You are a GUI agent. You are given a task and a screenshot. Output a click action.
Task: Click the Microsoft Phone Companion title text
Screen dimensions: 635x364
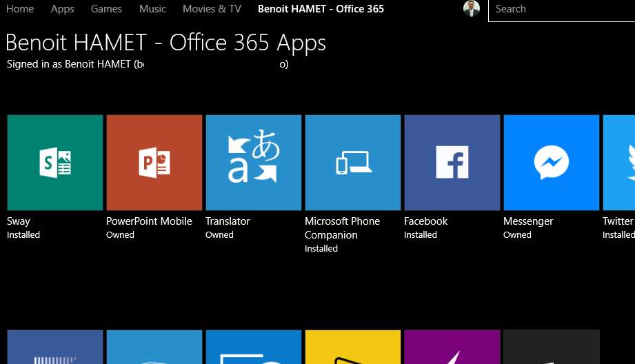pyautogui.click(x=342, y=228)
